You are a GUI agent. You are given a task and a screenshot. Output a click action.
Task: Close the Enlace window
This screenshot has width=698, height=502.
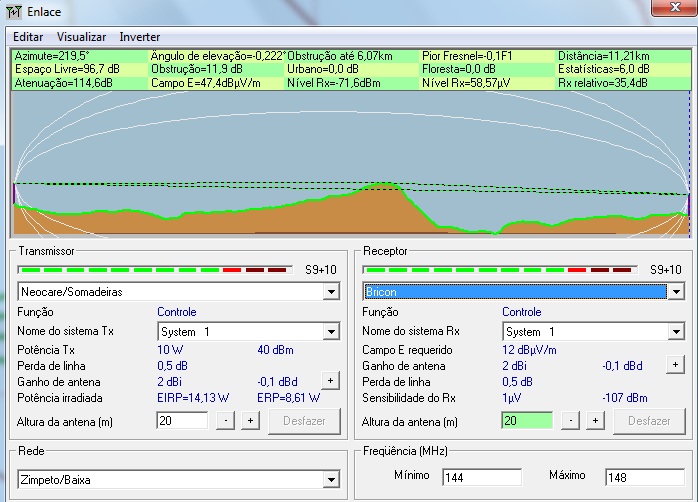tap(673, 10)
